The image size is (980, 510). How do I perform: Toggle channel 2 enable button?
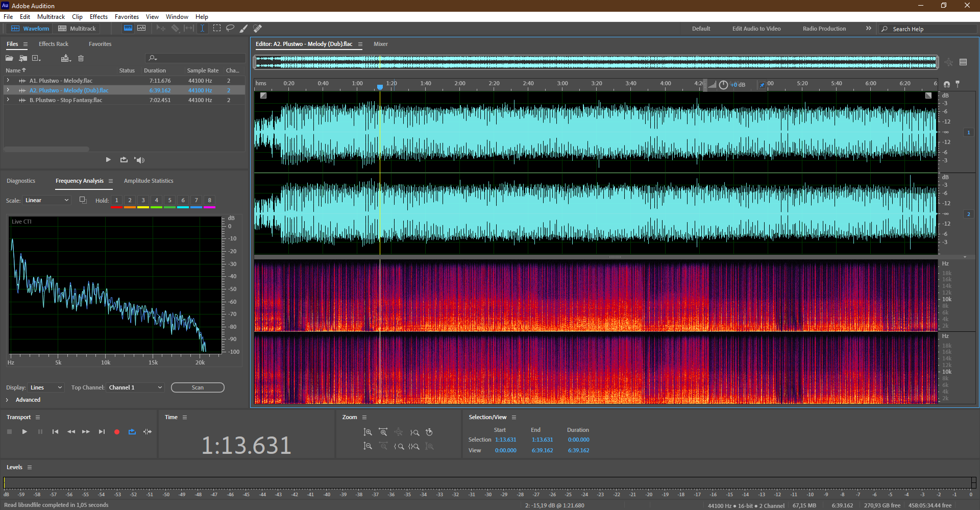tap(968, 214)
